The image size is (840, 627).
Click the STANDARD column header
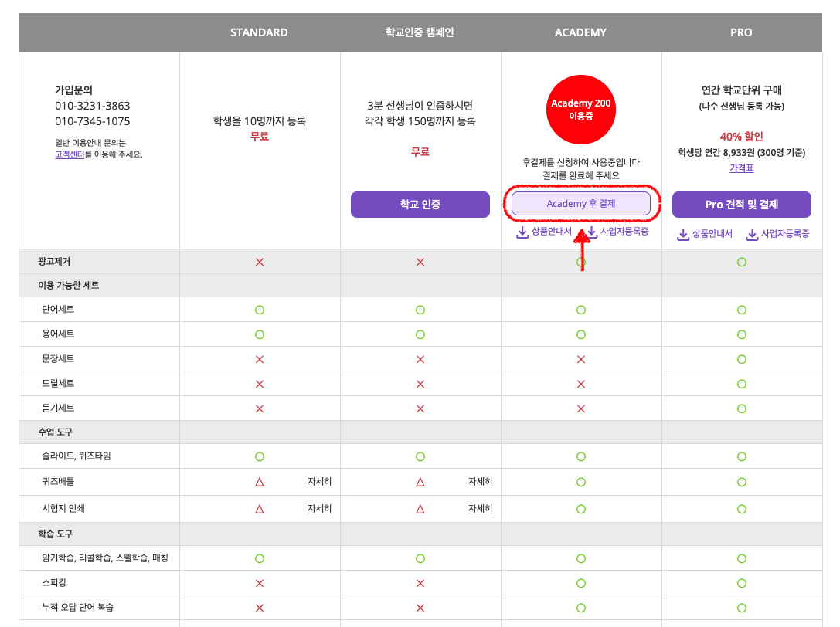pyautogui.click(x=260, y=32)
